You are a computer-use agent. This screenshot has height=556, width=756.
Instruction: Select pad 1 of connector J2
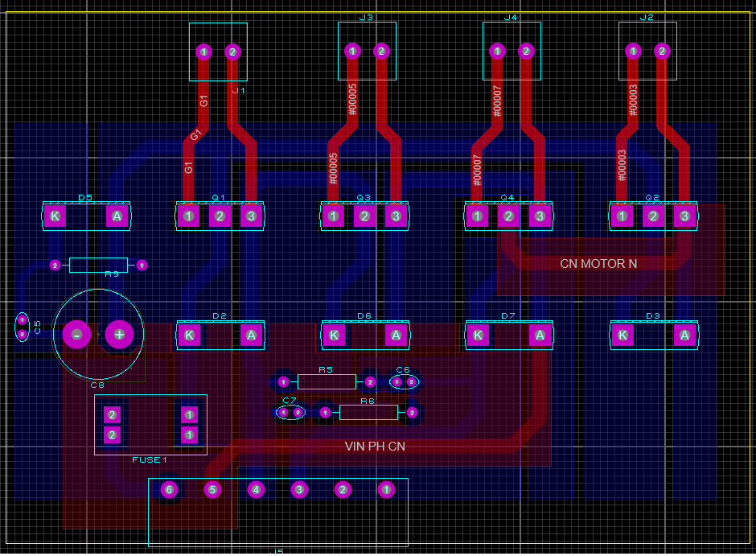click(633, 51)
